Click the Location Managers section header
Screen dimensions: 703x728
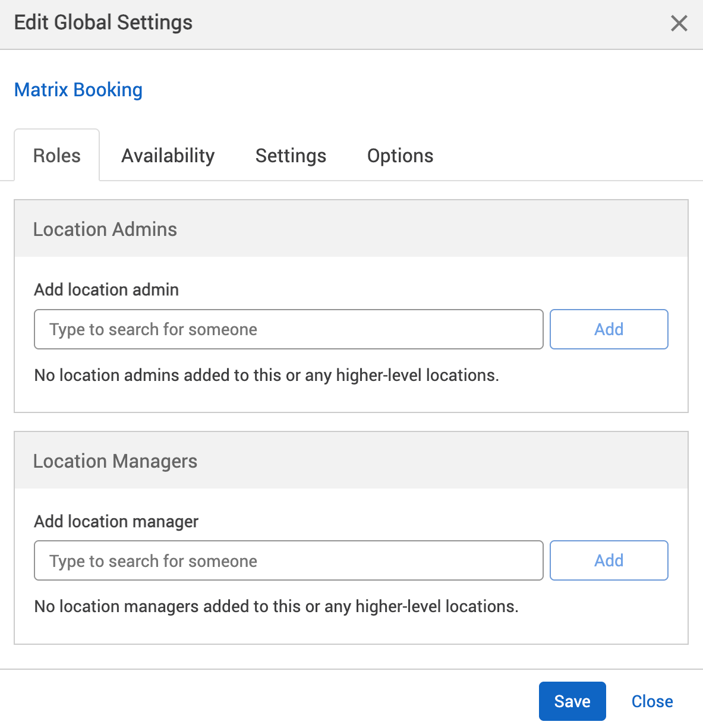coord(115,461)
